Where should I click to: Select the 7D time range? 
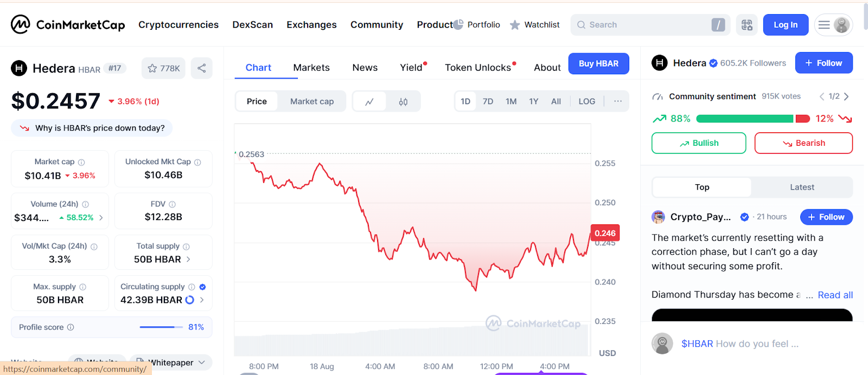pos(488,101)
